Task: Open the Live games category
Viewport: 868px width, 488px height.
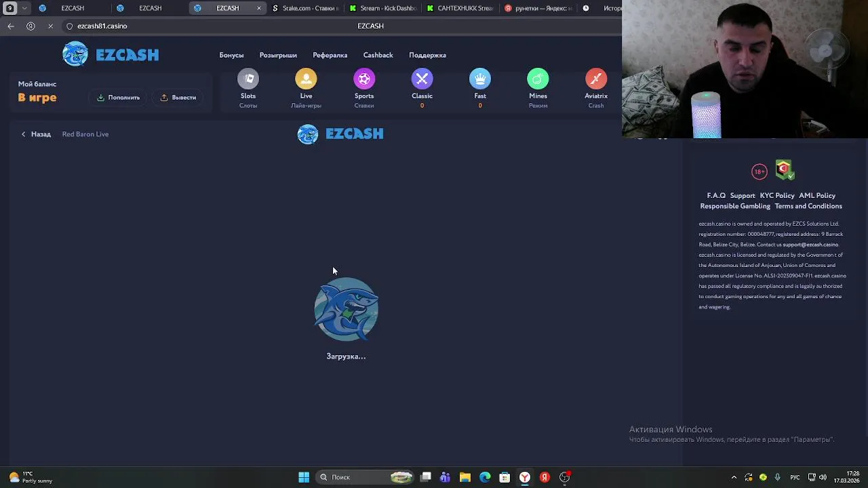Action: (x=306, y=89)
